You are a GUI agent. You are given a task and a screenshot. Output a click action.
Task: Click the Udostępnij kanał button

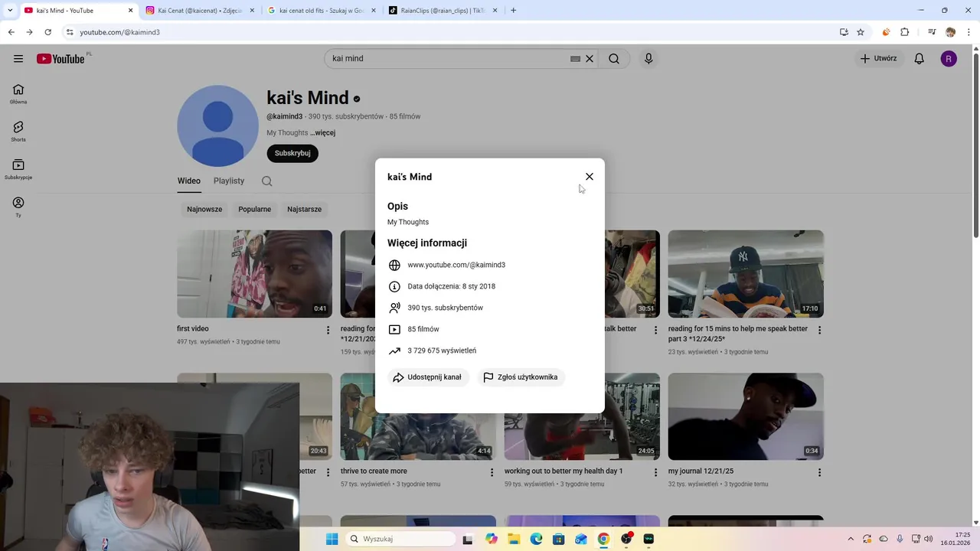[428, 377]
